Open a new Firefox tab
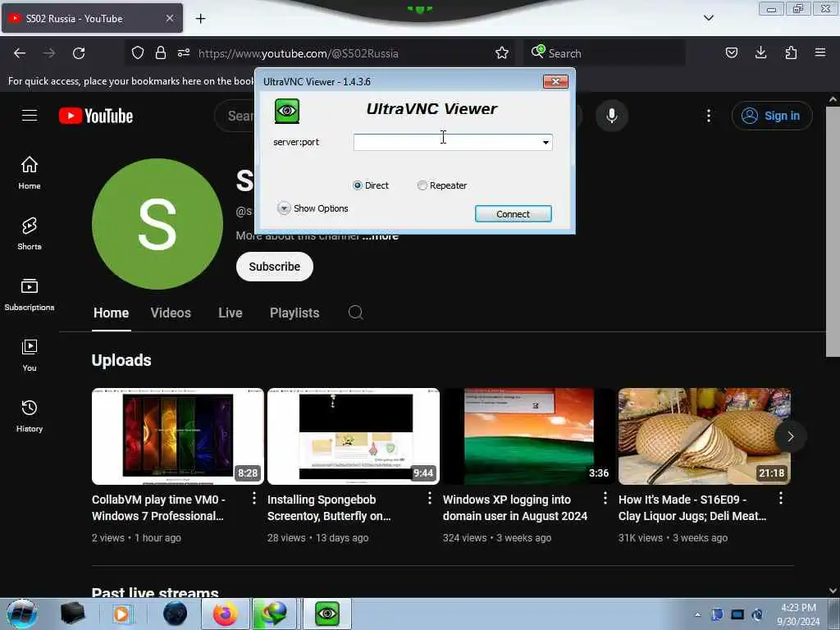 (x=200, y=19)
